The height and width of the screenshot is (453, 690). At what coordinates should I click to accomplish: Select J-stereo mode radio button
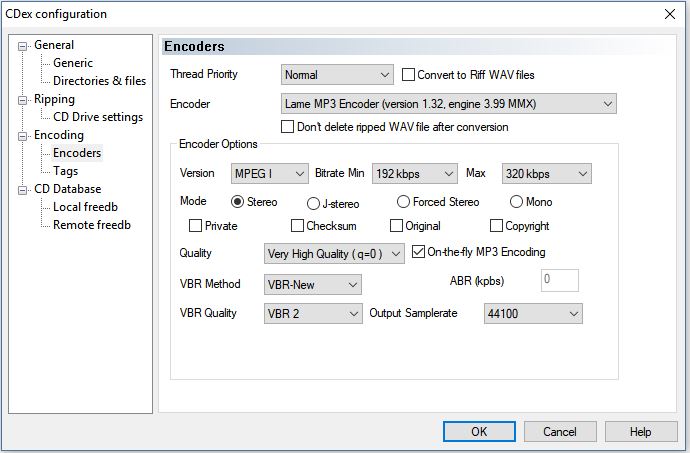point(314,203)
